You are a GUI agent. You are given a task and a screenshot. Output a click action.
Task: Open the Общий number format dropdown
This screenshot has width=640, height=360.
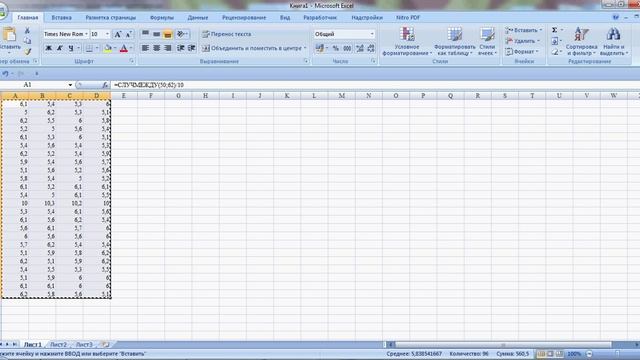click(372, 34)
